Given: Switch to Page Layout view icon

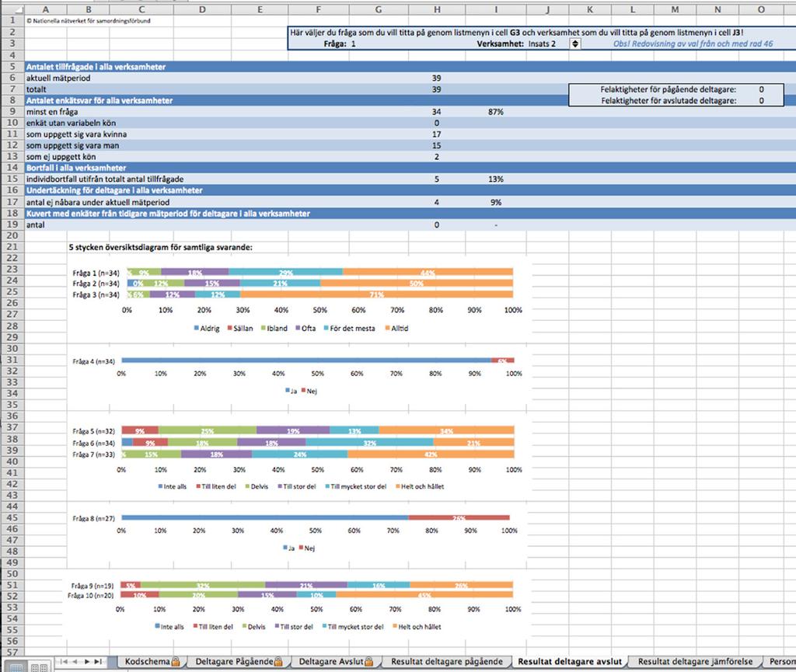Looking at the screenshot, I should 39,667.
